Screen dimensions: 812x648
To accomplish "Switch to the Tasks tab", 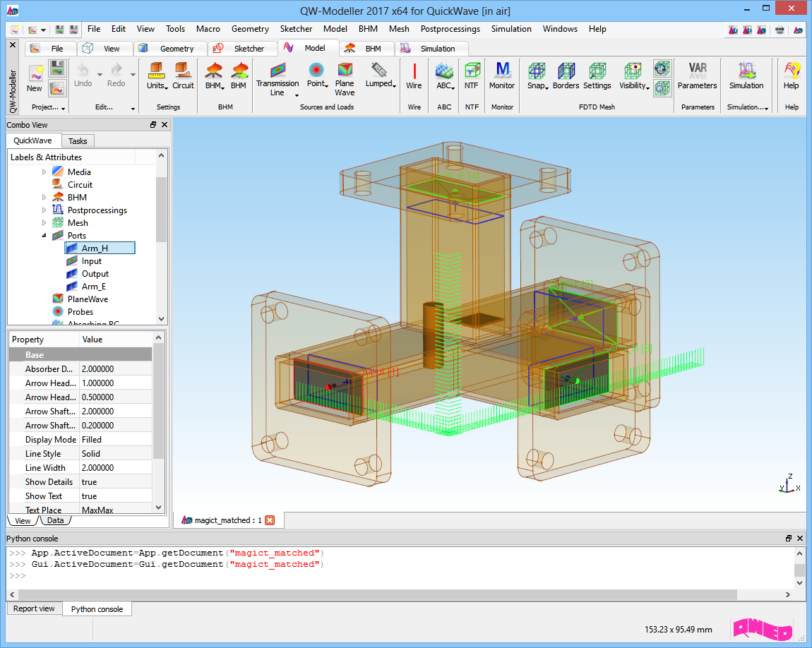I will pyautogui.click(x=78, y=141).
